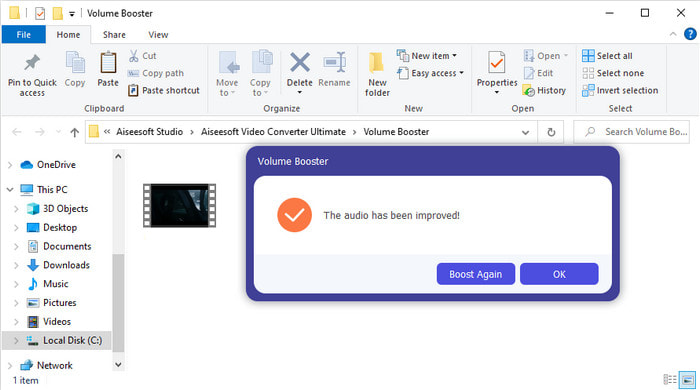The image size is (700, 390).
Task: Click the Properties checkmark icon
Action: [x=496, y=62]
